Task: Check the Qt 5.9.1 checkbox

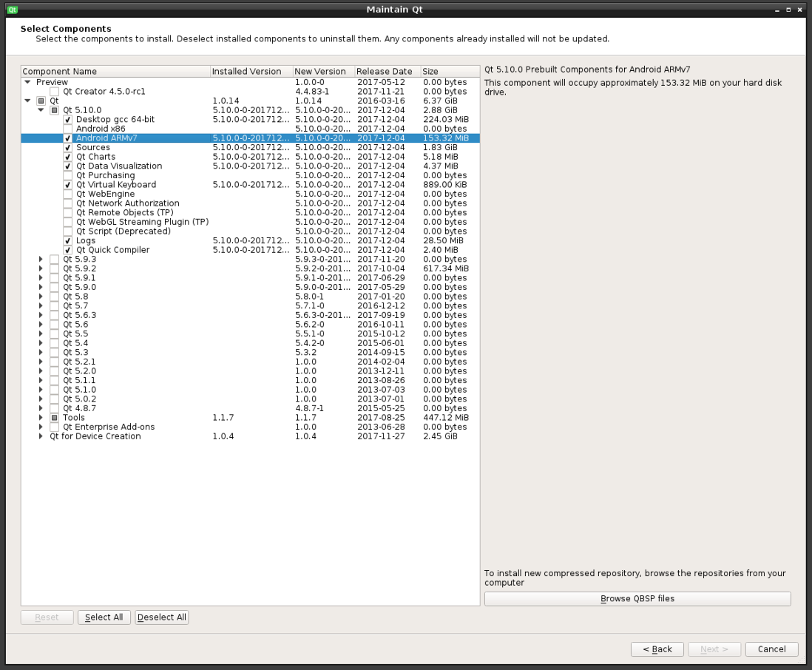Action: [55, 278]
